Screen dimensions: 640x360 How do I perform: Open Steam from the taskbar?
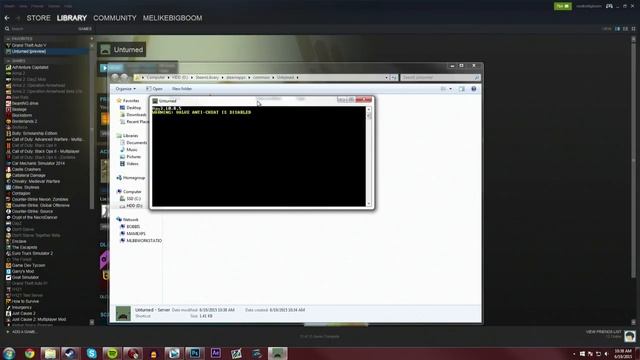click(x=71, y=353)
